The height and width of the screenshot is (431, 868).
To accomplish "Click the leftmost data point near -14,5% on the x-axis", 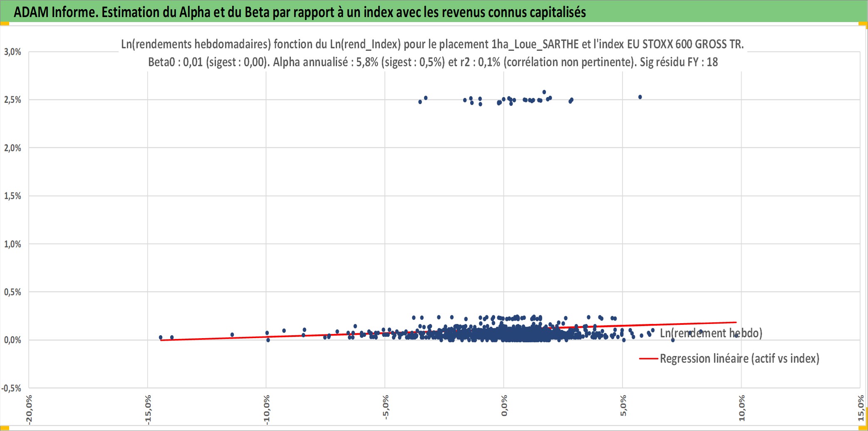I will click(x=161, y=337).
